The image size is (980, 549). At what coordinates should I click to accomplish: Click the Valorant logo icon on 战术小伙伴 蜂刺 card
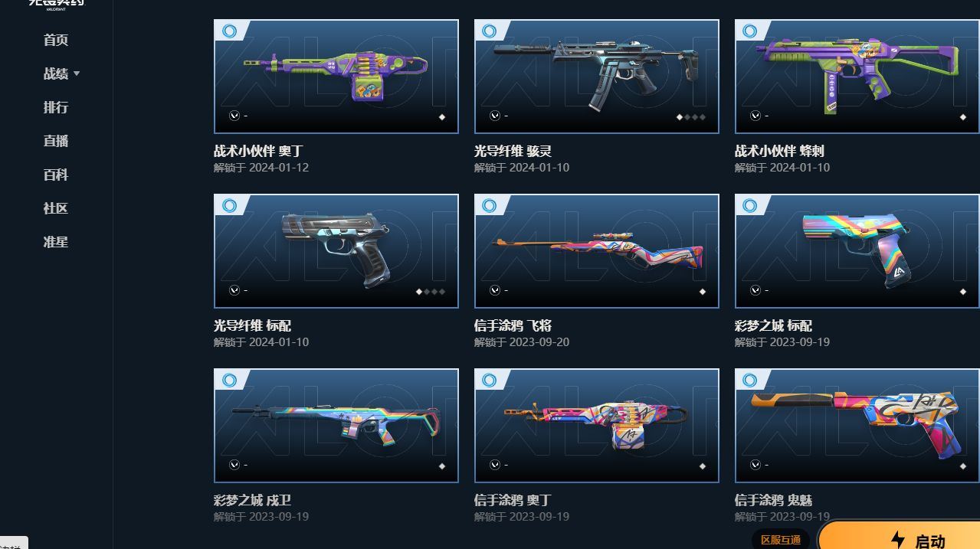(755, 116)
